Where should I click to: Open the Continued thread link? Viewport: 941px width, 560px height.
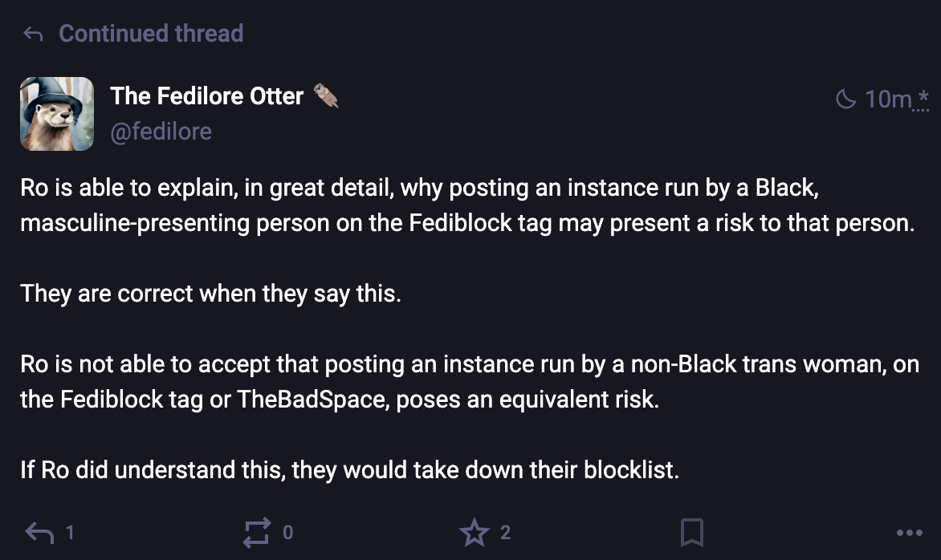151,34
